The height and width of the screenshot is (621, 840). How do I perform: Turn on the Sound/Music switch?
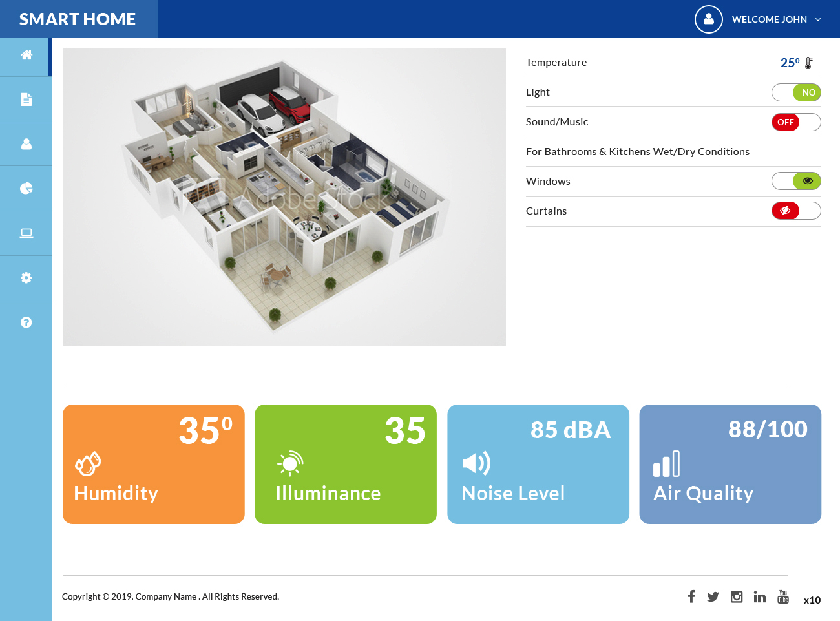[x=796, y=122]
